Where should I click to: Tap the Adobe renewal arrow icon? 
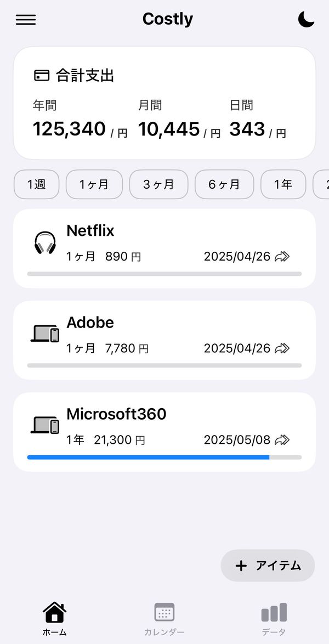click(x=282, y=348)
